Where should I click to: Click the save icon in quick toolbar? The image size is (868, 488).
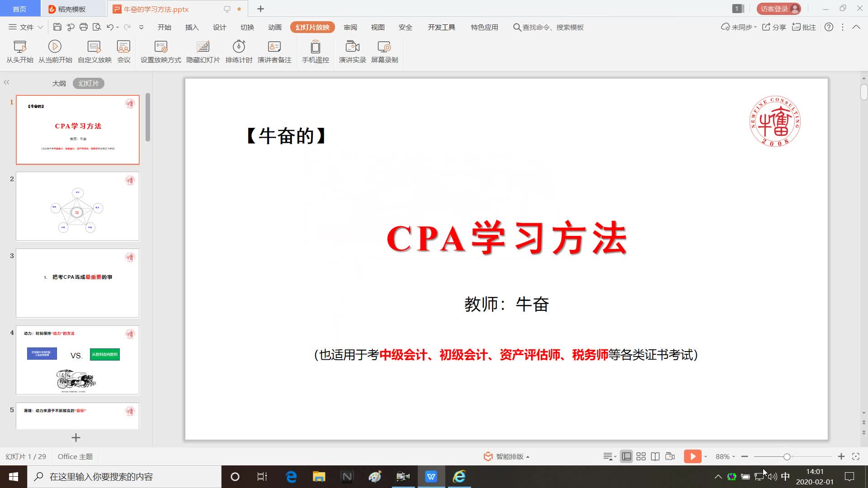[x=57, y=27]
